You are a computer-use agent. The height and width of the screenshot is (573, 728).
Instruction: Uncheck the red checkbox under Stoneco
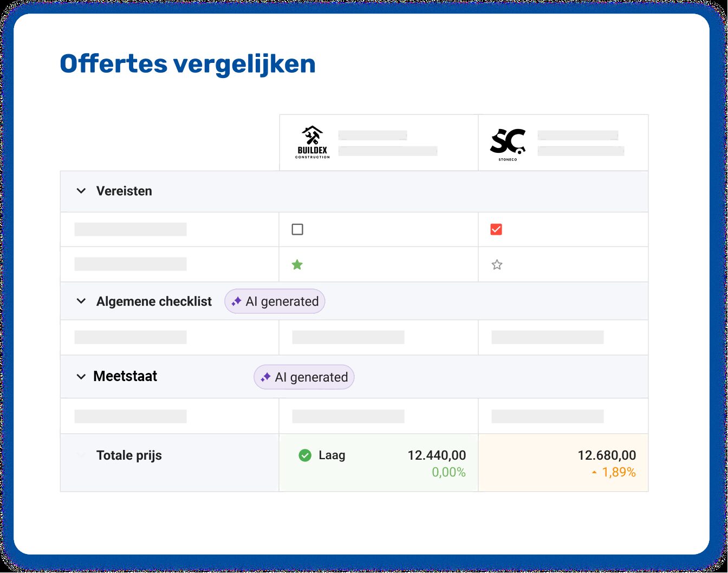496,229
